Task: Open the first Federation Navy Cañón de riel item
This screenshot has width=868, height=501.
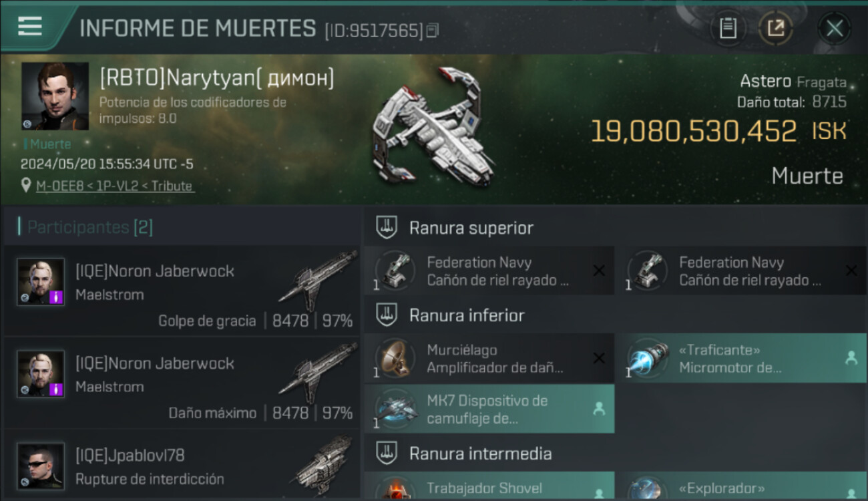Action: click(489, 271)
